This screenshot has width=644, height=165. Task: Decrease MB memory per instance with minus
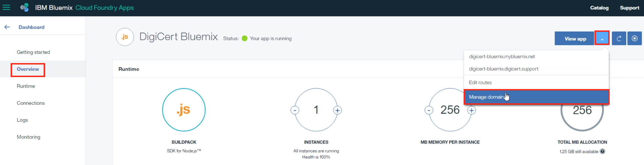(429, 110)
